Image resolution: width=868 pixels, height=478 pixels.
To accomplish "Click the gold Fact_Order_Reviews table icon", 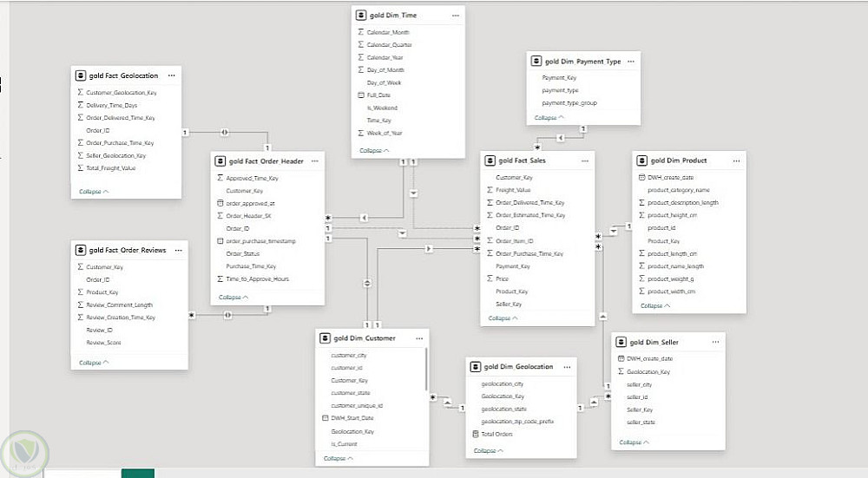I will click(x=80, y=250).
